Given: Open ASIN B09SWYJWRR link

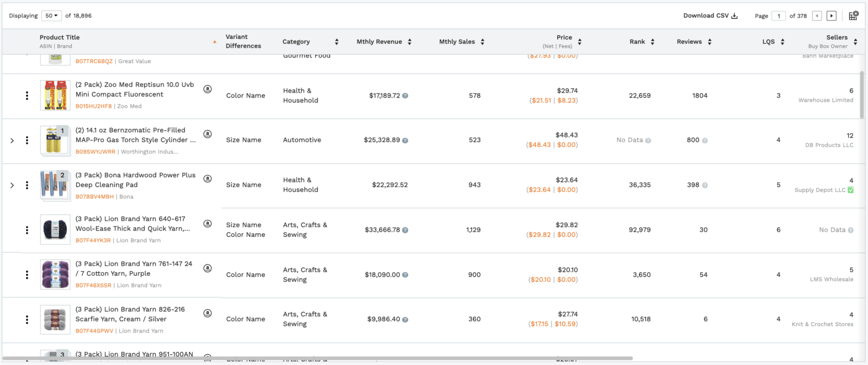Looking at the screenshot, I should coord(96,151).
